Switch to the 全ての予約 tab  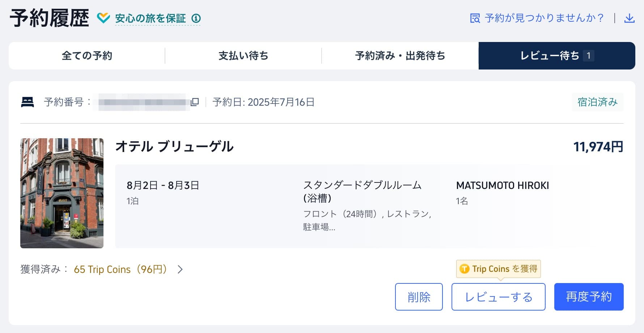point(87,56)
